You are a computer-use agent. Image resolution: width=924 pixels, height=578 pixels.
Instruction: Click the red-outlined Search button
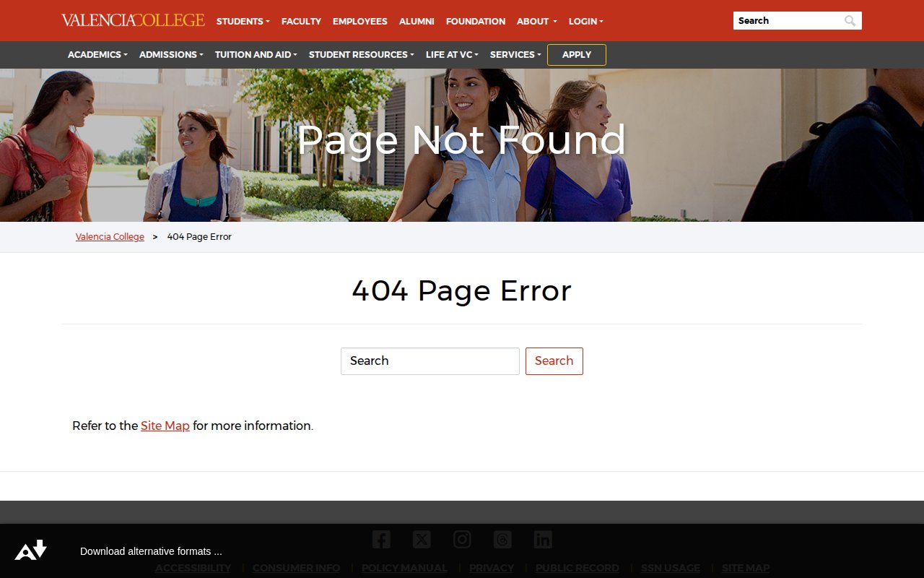click(554, 361)
